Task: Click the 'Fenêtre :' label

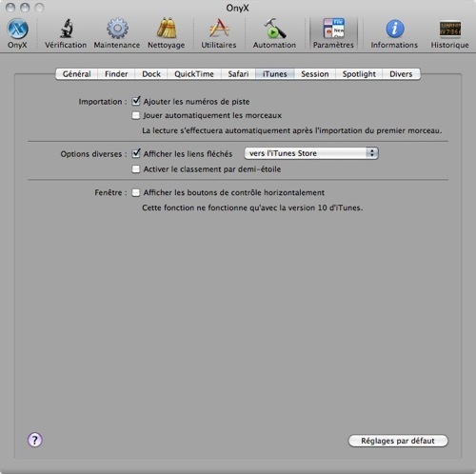Action: tap(110, 192)
